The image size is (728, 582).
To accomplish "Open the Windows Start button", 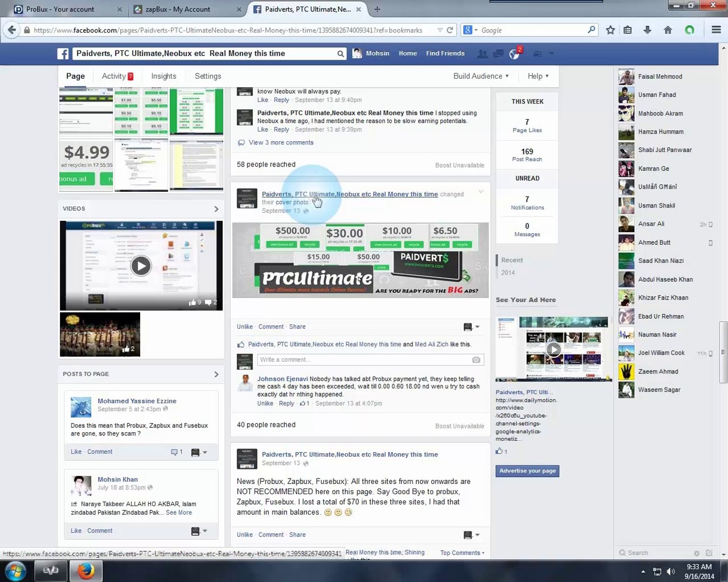I will click(x=15, y=571).
